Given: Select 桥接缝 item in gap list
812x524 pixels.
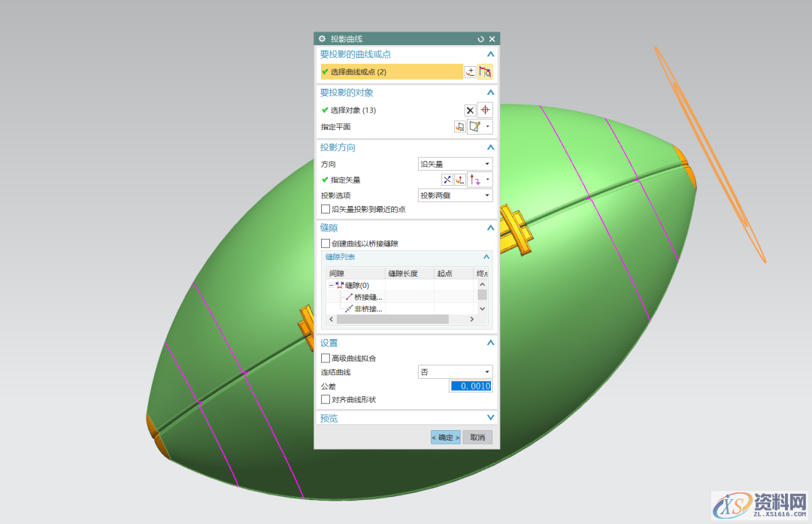Looking at the screenshot, I should [368, 297].
